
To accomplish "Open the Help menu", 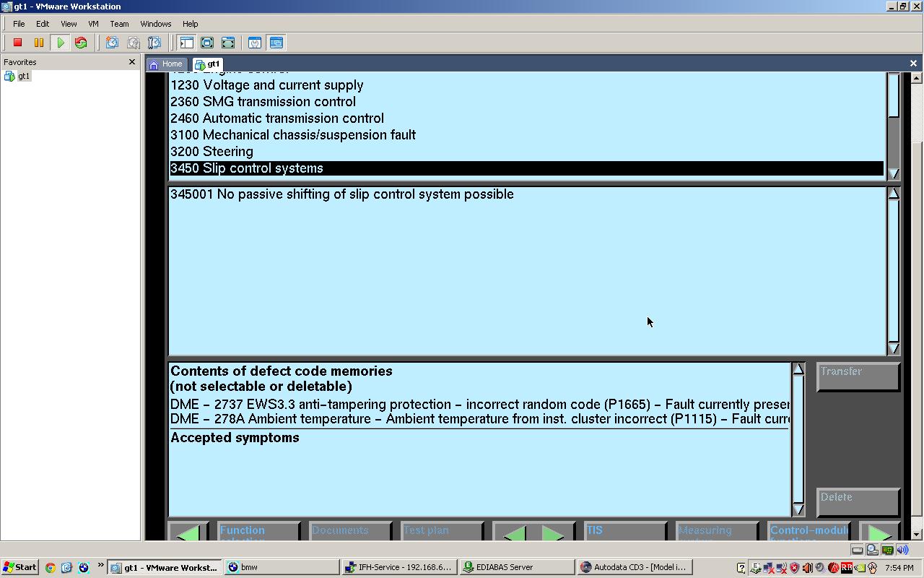I will 190,24.
